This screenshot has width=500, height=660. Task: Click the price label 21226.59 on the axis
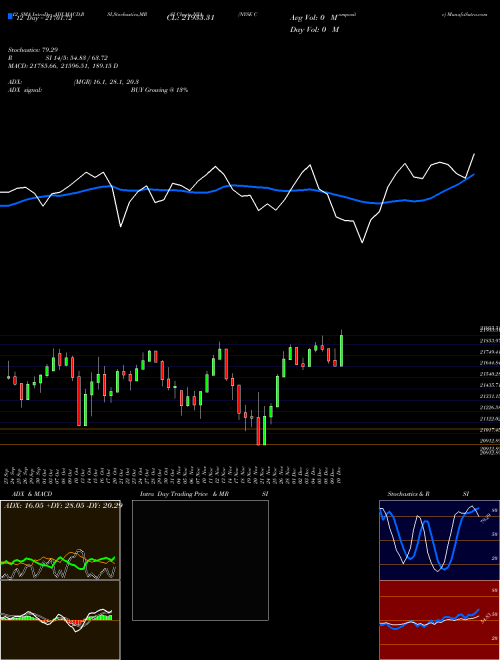click(489, 407)
